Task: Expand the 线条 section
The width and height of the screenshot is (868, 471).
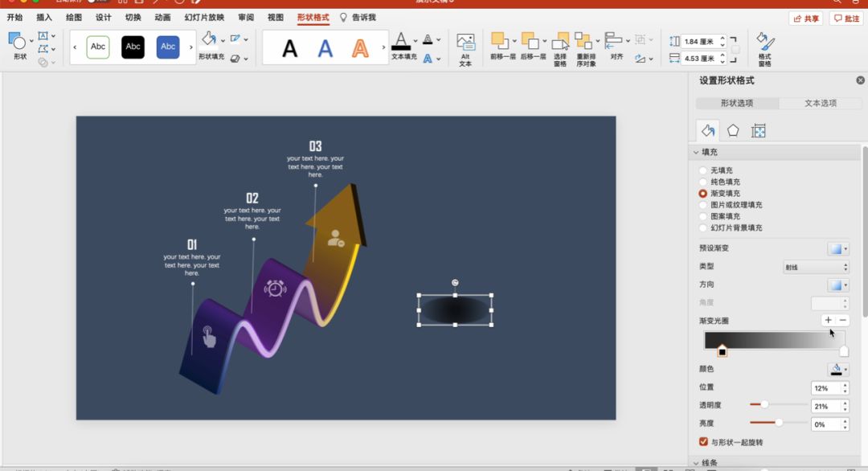Action: click(x=696, y=463)
